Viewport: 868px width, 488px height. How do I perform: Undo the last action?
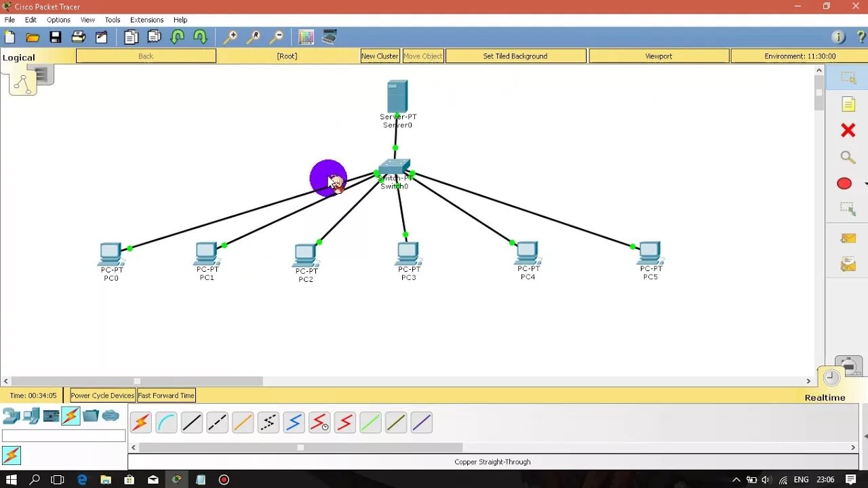178,37
